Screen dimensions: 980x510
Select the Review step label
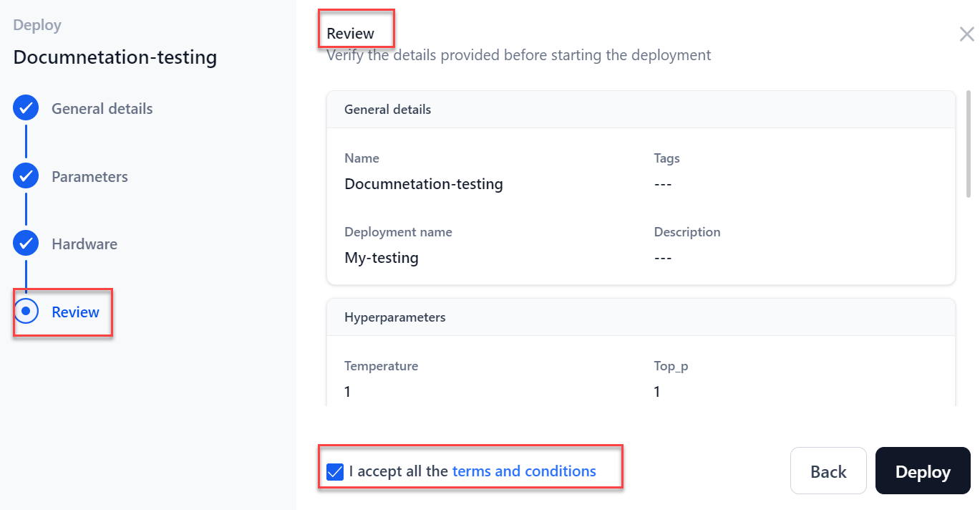[75, 312]
